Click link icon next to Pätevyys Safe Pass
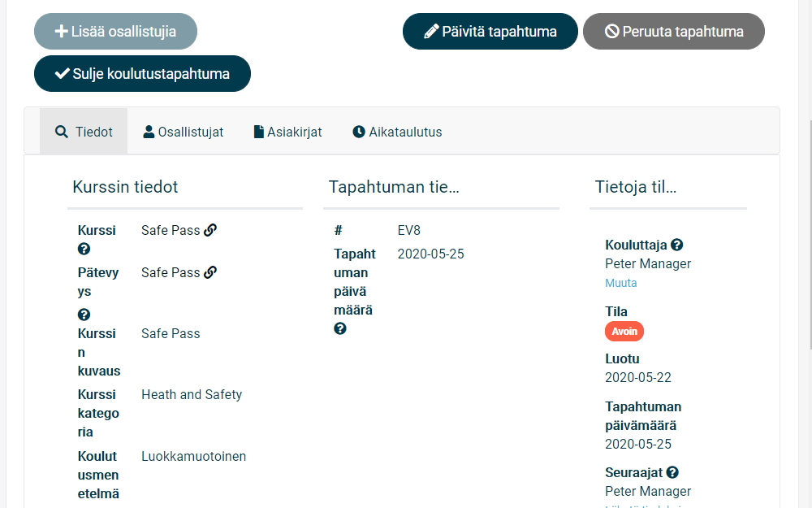This screenshot has height=508, width=812. click(210, 272)
